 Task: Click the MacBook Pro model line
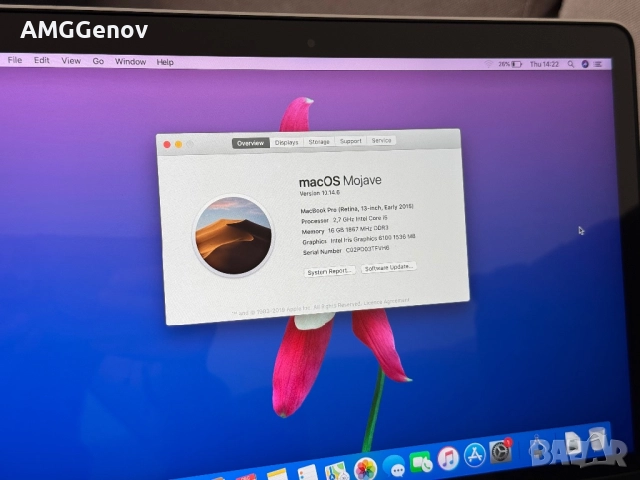357,209
